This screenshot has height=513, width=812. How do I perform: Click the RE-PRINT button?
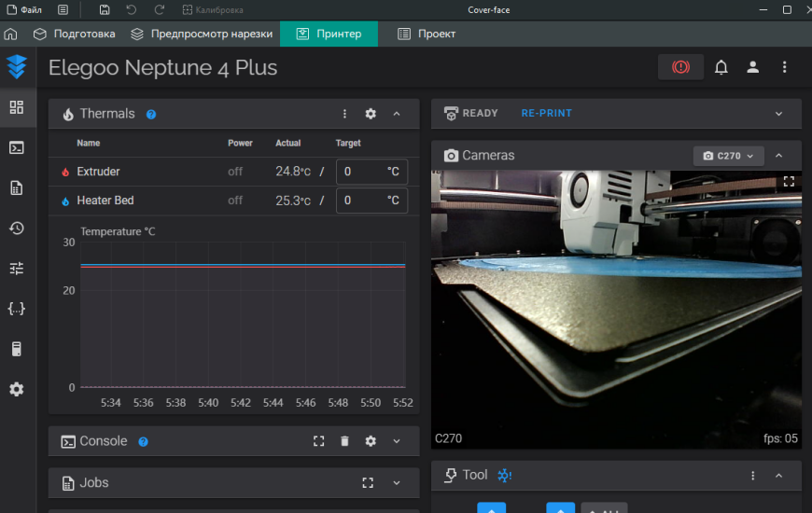(546, 114)
